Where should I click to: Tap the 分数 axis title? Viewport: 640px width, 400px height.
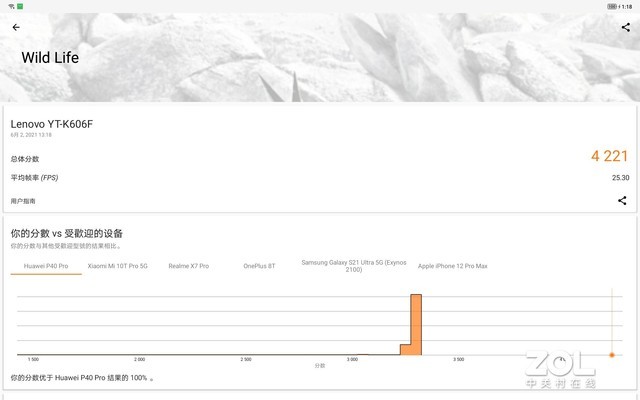click(320, 366)
